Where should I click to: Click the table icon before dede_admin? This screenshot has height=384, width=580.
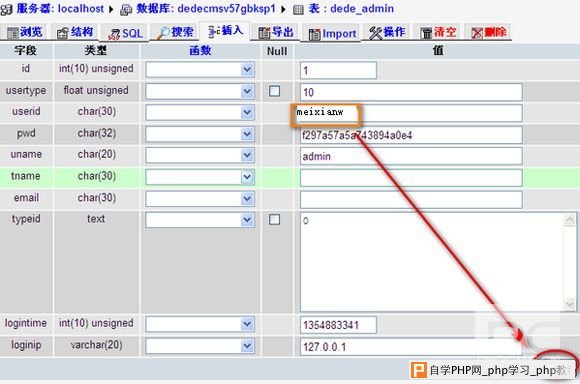[x=298, y=10]
